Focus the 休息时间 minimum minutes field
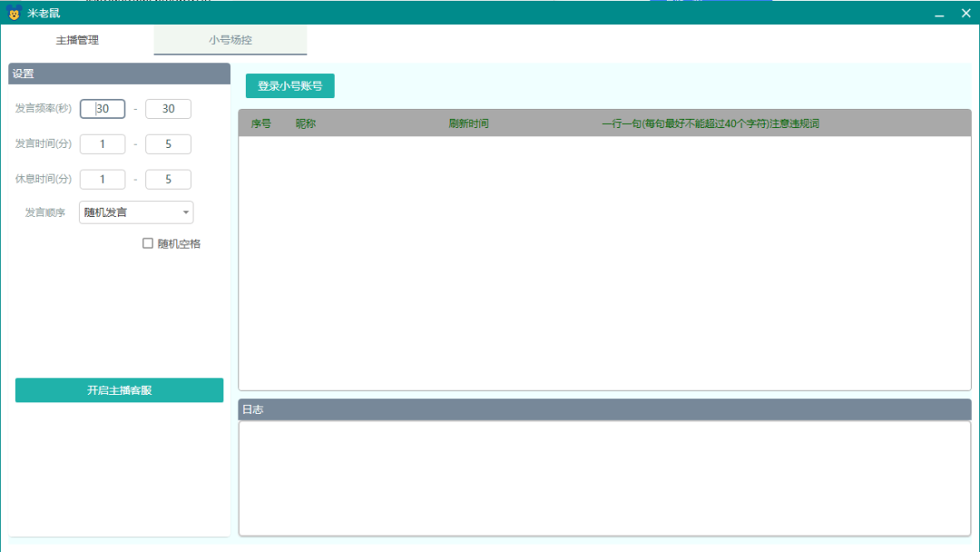The height and width of the screenshot is (552, 980). (x=103, y=180)
